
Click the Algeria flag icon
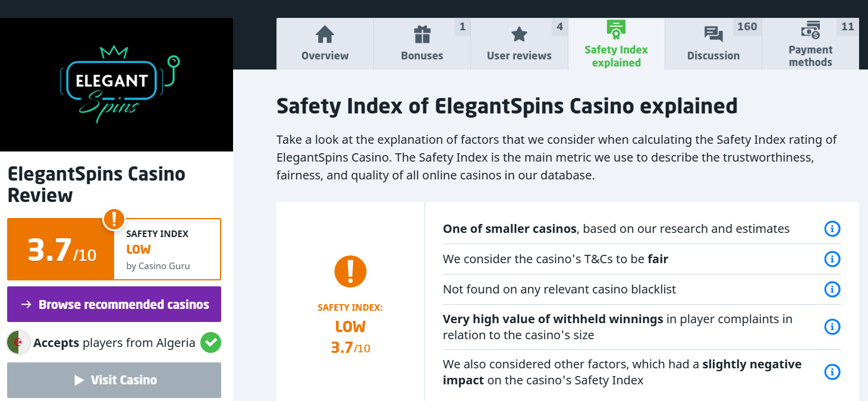tap(18, 343)
